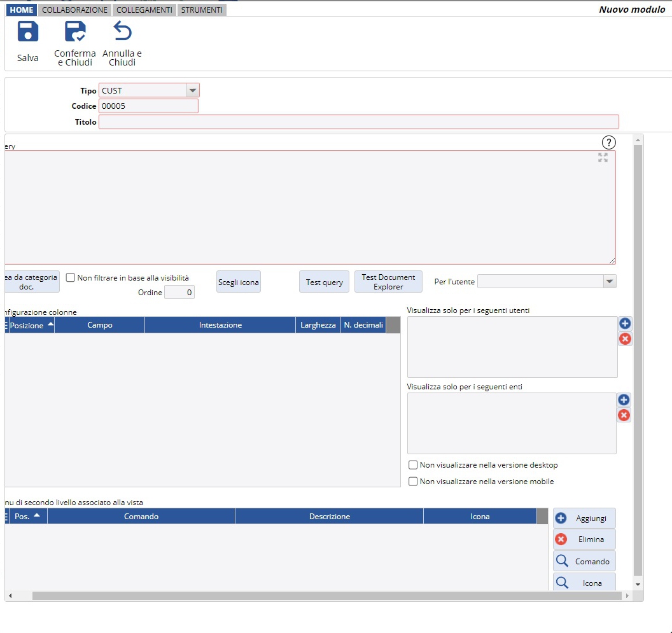
Task: Click the Scegli icona button
Action: point(239,282)
